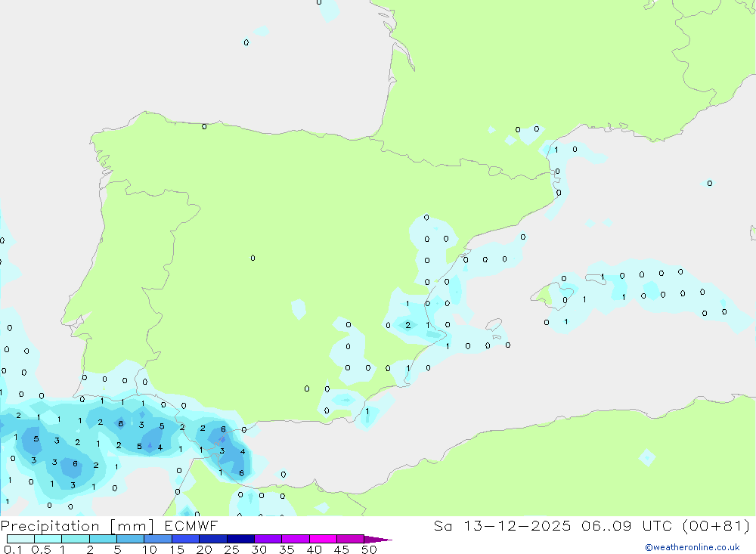The height and width of the screenshot is (554, 756).
Task: Choose the 20–25 mm legend color swatch
Action: pyautogui.click(x=213, y=539)
